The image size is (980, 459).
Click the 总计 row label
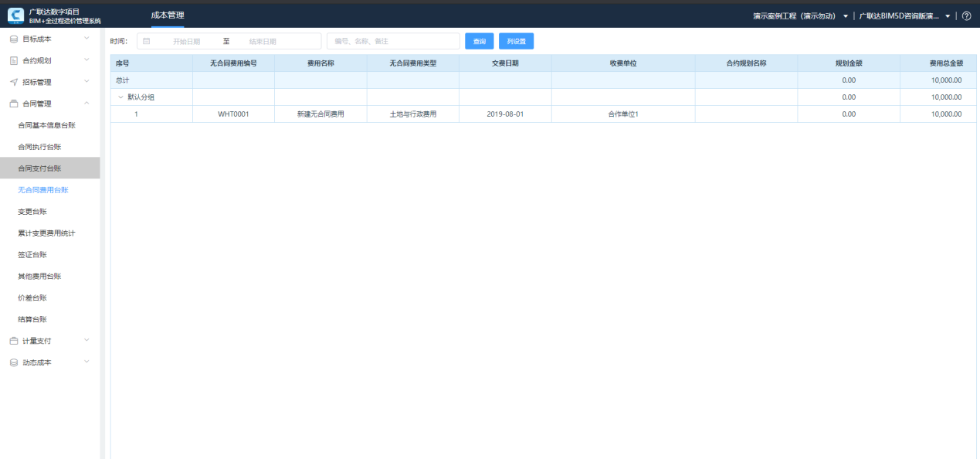[x=123, y=80]
